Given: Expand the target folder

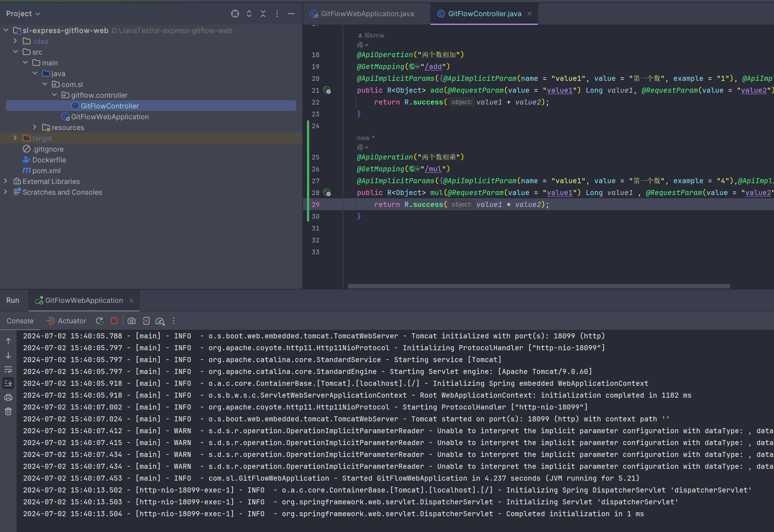Looking at the screenshot, I should click(15, 138).
